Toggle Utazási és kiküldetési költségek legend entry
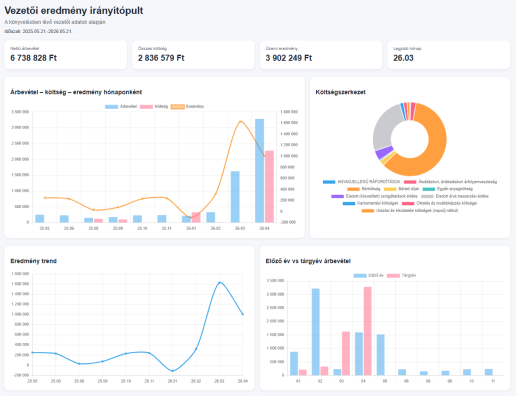 pos(410,211)
